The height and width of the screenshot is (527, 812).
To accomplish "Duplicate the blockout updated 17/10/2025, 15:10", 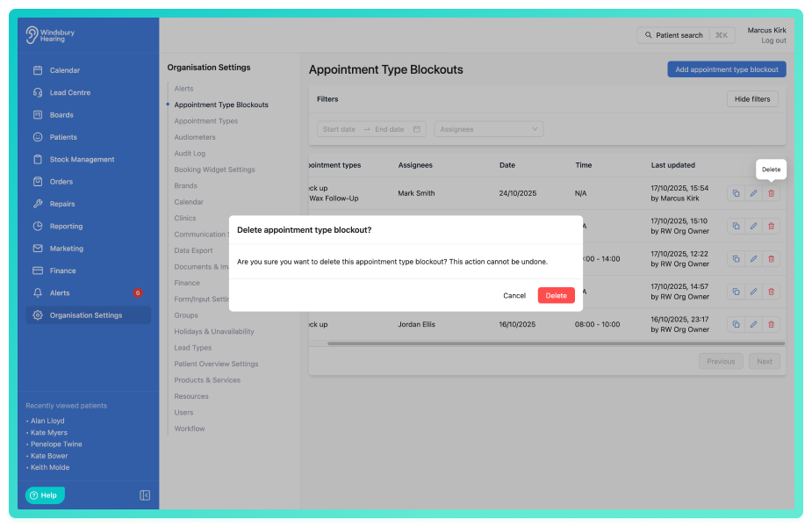I will point(736,226).
